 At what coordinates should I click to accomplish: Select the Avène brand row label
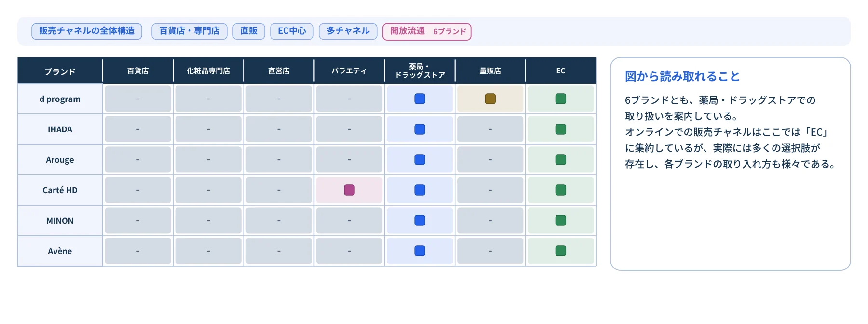coord(60,251)
